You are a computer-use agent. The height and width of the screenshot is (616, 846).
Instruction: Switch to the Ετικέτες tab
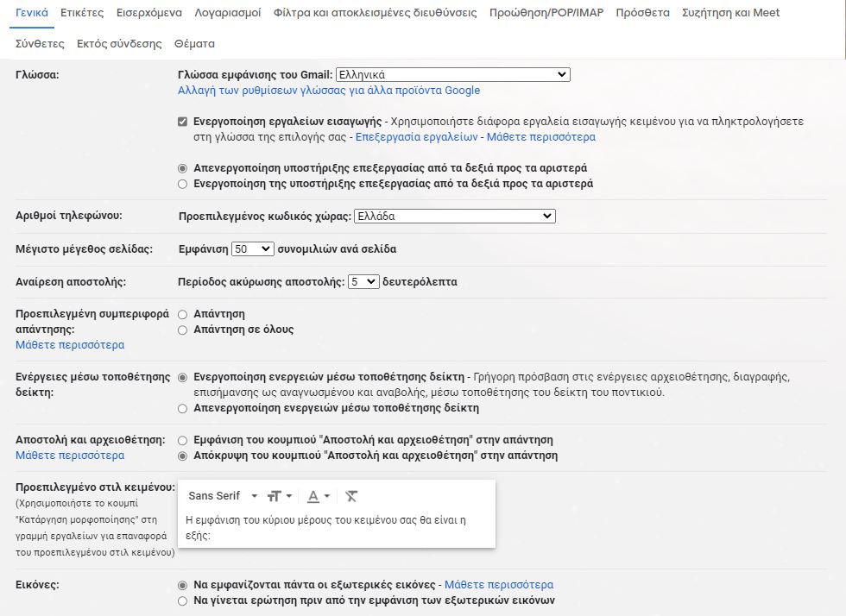click(x=82, y=13)
